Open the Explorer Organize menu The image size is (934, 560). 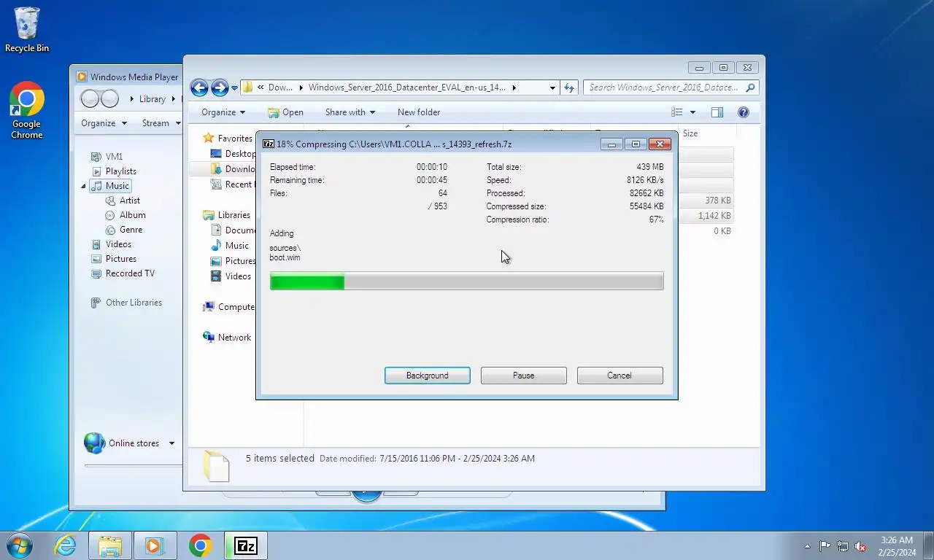[223, 112]
